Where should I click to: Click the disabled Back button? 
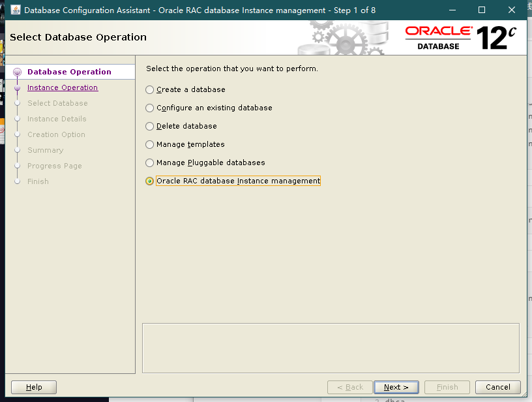click(350, 387)
